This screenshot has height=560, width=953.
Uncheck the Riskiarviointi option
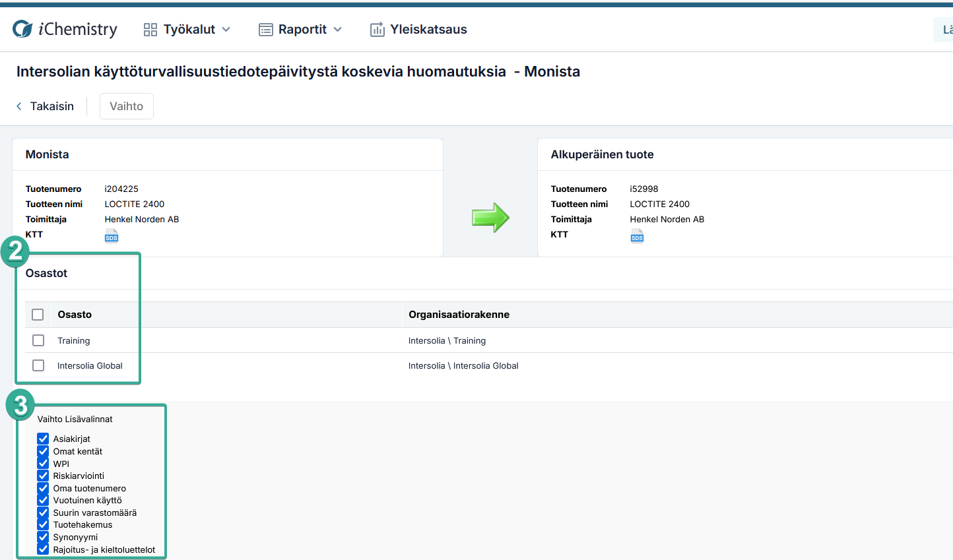pyautogui.click(x=43, y=476)
